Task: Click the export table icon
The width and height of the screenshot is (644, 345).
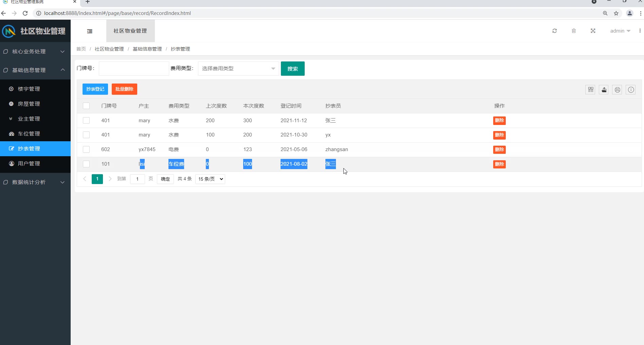Action: click(x=604, y=90)
